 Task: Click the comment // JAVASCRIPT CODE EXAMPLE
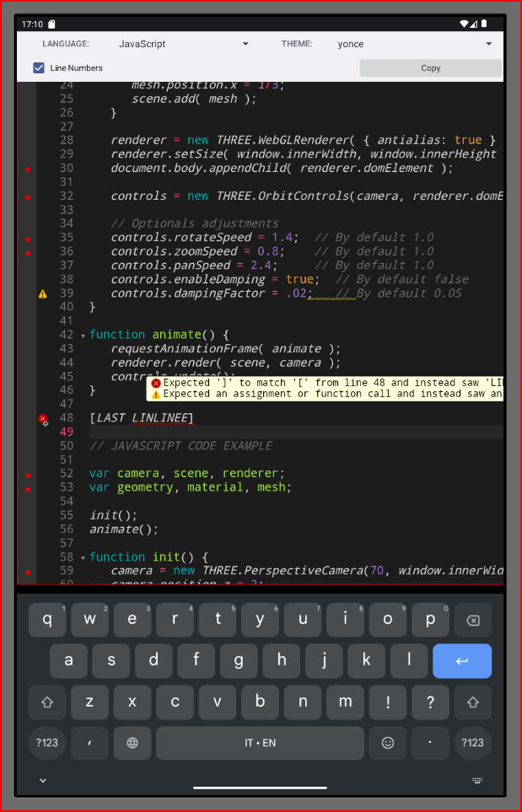coord(180,446)
